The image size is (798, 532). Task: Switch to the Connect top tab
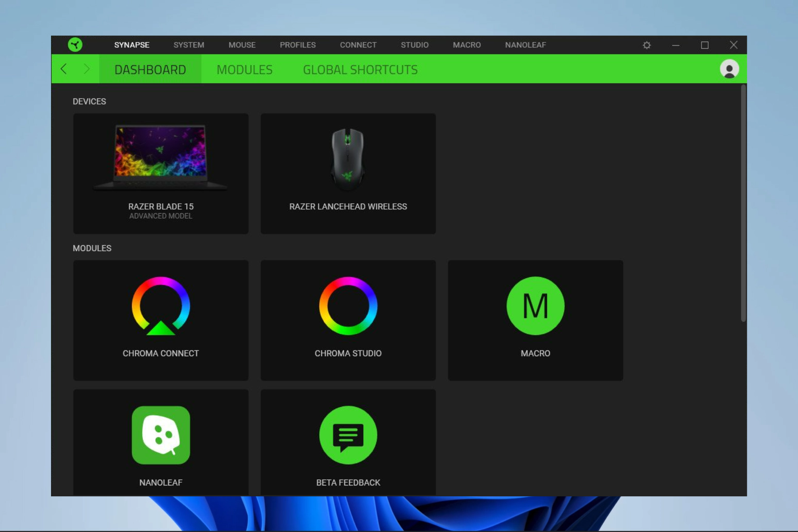pos(358,45)
